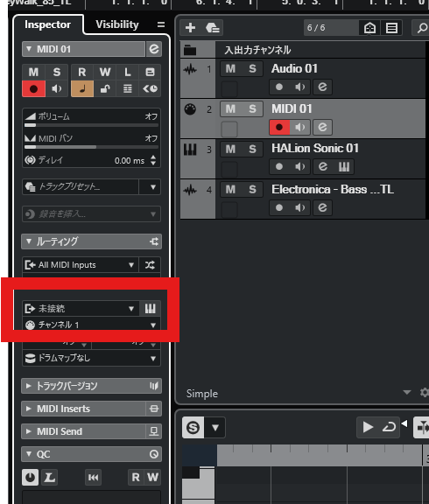Switch to the Visibility tab
The height and width of the screenshot is (504, 429).
(x=117, y=24)
